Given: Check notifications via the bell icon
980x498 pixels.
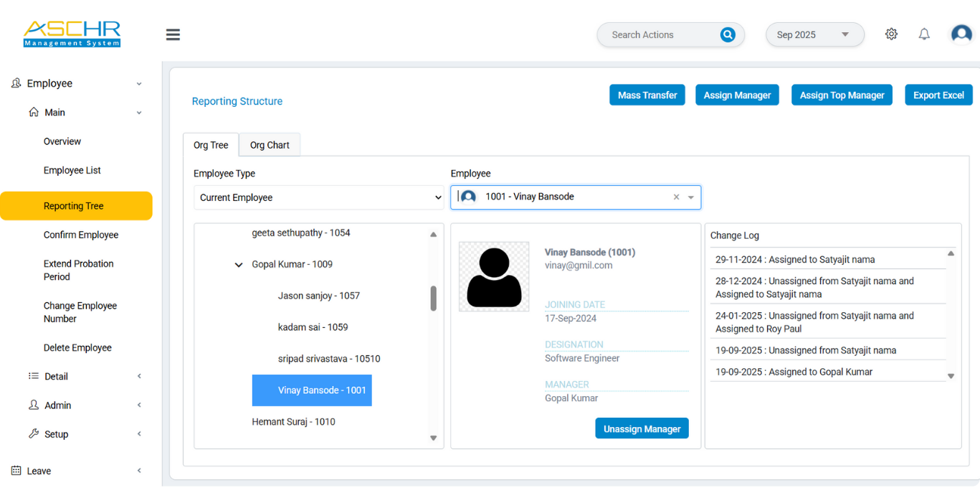Looking at the screenshot, I should [924, 34].
